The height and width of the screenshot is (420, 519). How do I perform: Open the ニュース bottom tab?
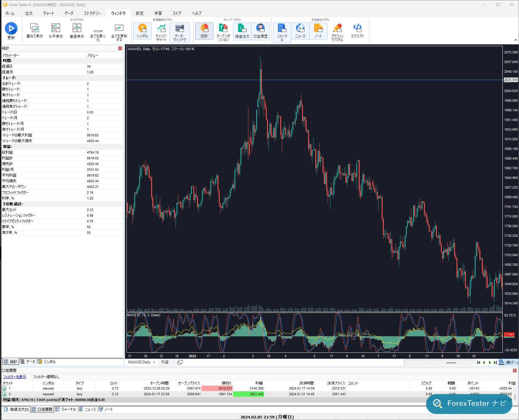pos(87,409)
